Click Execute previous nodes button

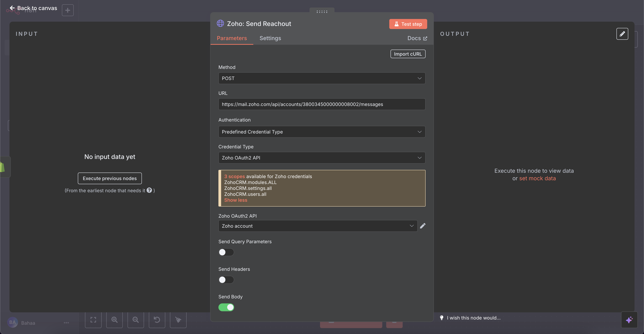pyautogui.click(x=110, y=178)
